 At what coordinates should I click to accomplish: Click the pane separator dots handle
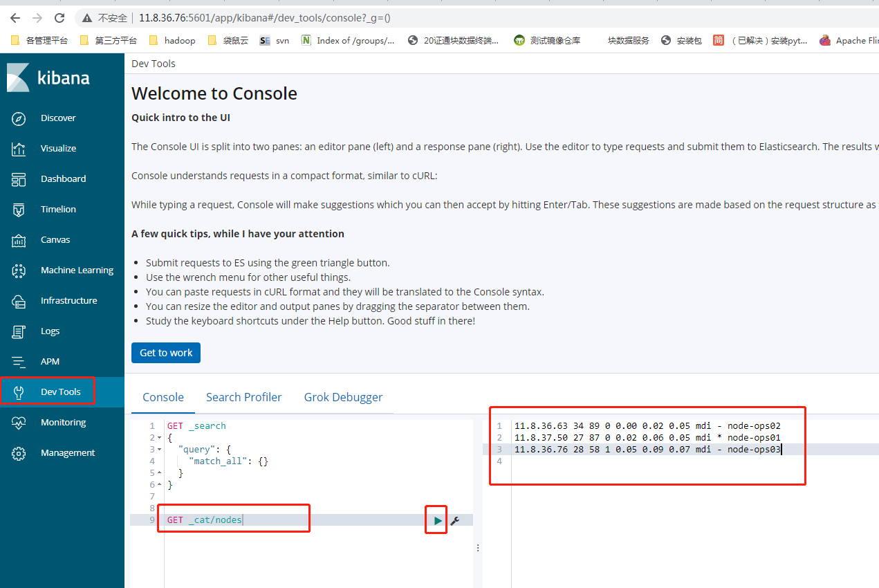(x=477, y=548)
